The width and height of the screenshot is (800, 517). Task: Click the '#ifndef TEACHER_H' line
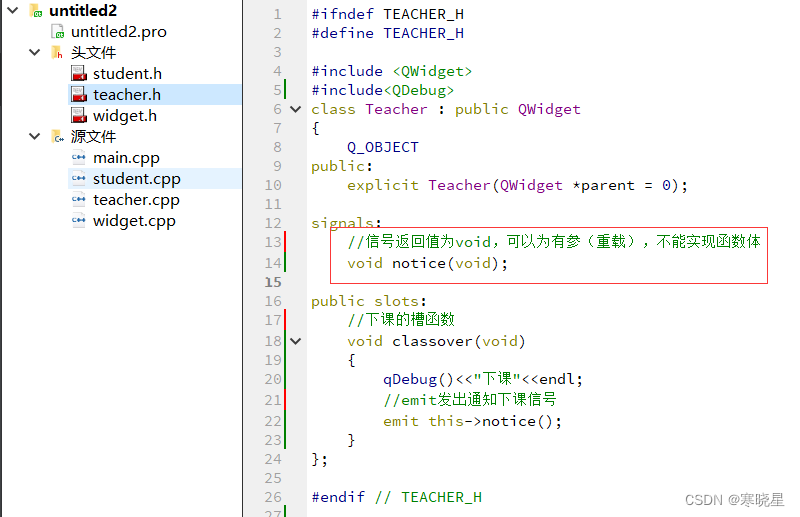tap(387, 14)
